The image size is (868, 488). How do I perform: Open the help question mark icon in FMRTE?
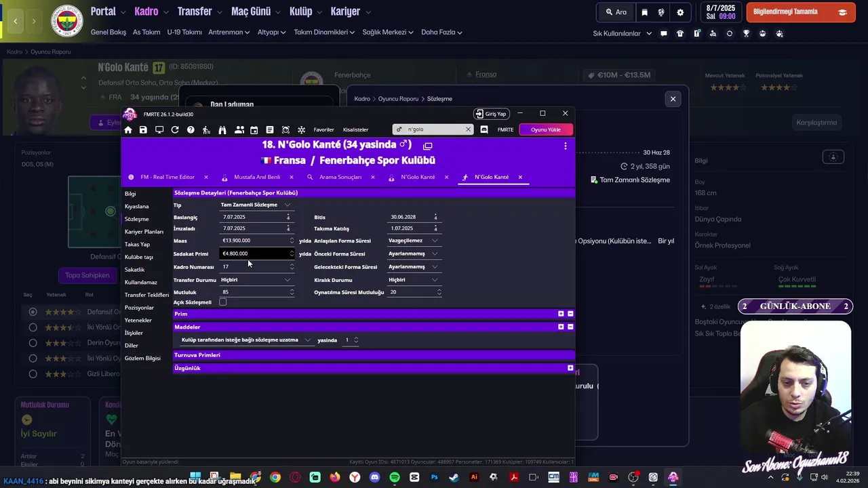[191, 129]
